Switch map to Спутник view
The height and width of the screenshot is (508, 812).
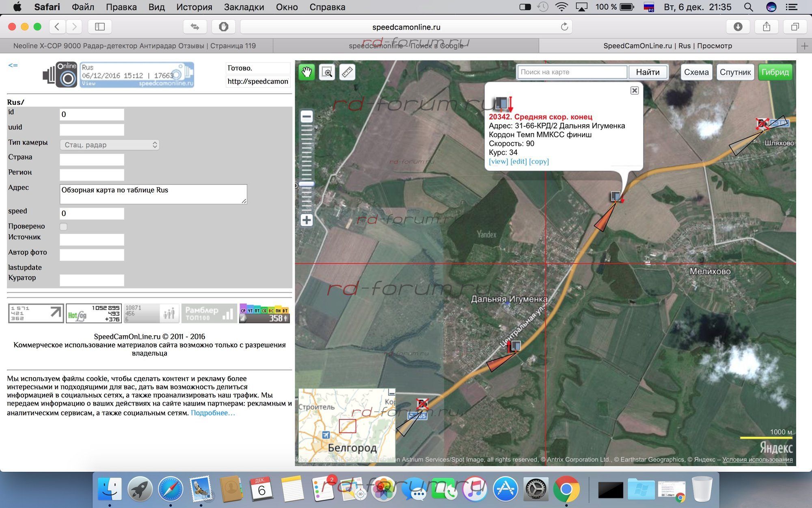(735, 72)
